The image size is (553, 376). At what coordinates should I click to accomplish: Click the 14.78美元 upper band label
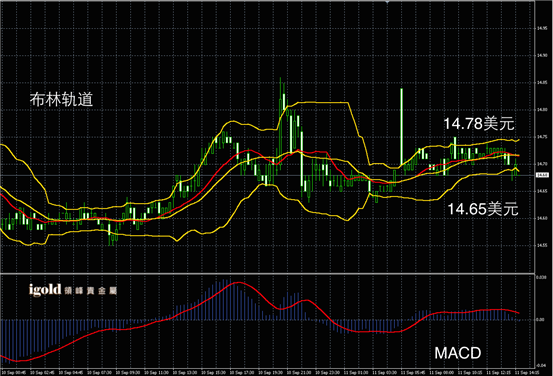tap(479, 124)
